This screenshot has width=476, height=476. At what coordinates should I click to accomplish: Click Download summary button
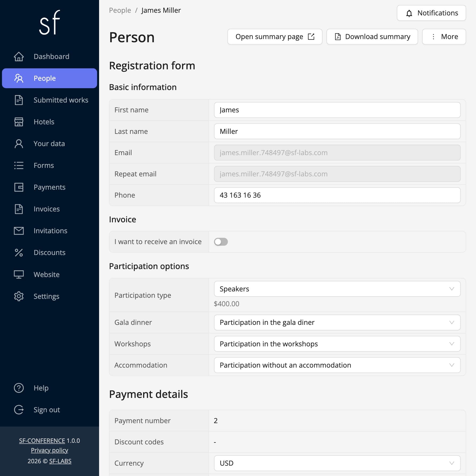pyautogui.click(x=372, y=37)
